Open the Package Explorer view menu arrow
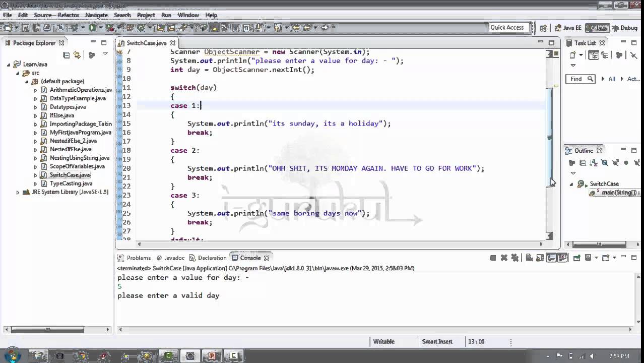This screenshot has height=363, width=644. coord(105,54)
